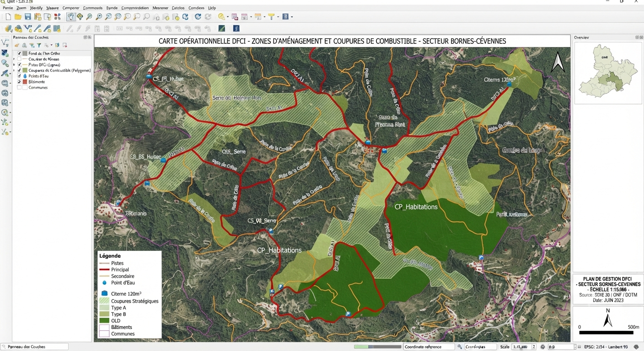Click the New project blank page icon
The width and height of the screenshot is (644, 351).
tap(8, 17)
